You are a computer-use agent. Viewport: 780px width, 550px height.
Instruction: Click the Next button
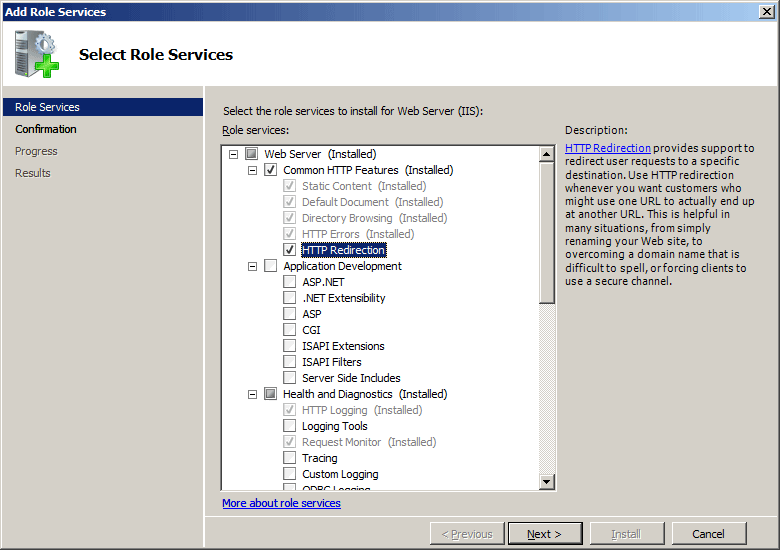click(545, 534)
